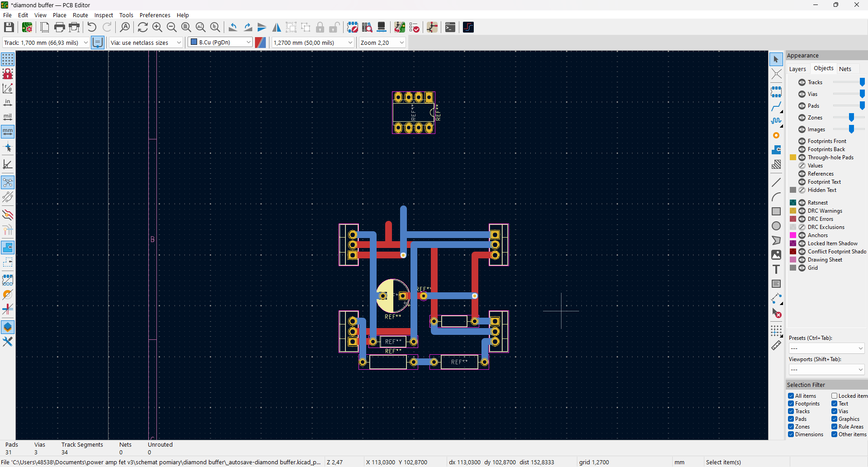Click the Save icon in the toolbar
This screenshot has height=467, width=868.
click(x=9, y=27)
